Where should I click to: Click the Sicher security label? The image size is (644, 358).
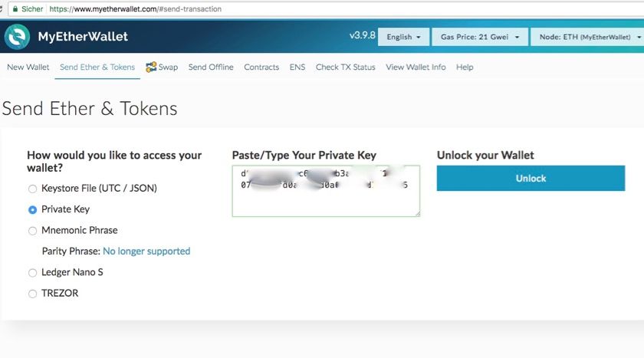(32, 9)
